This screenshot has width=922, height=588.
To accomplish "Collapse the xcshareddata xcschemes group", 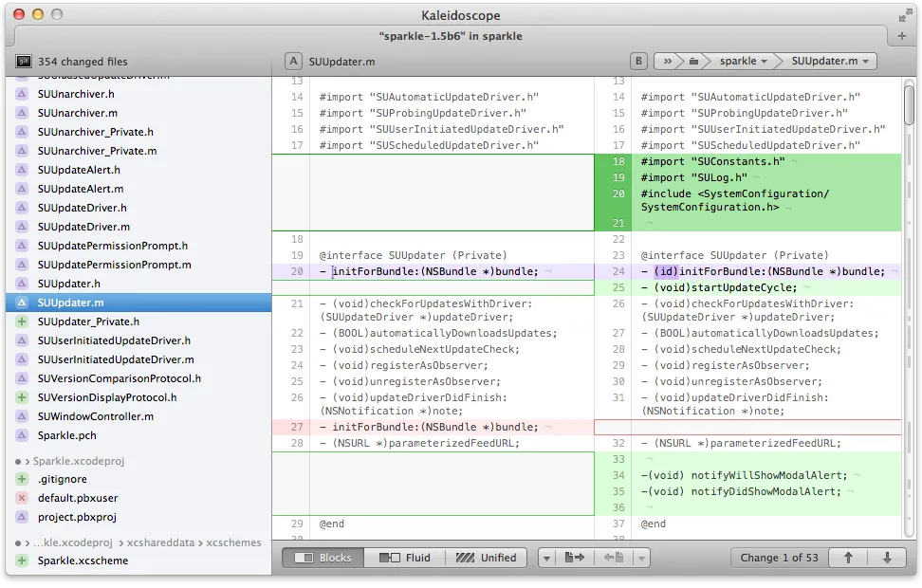I will click(x=28, y=542).
